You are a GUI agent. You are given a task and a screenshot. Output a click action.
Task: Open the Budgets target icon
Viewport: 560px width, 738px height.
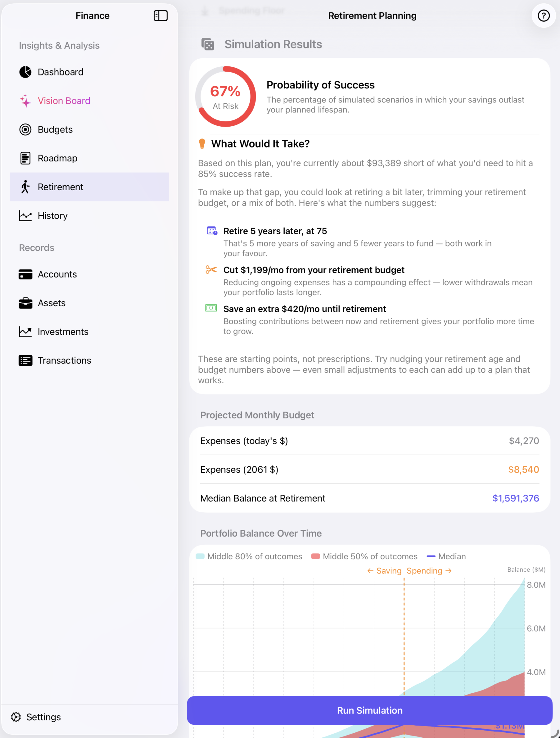click(25, 129)
